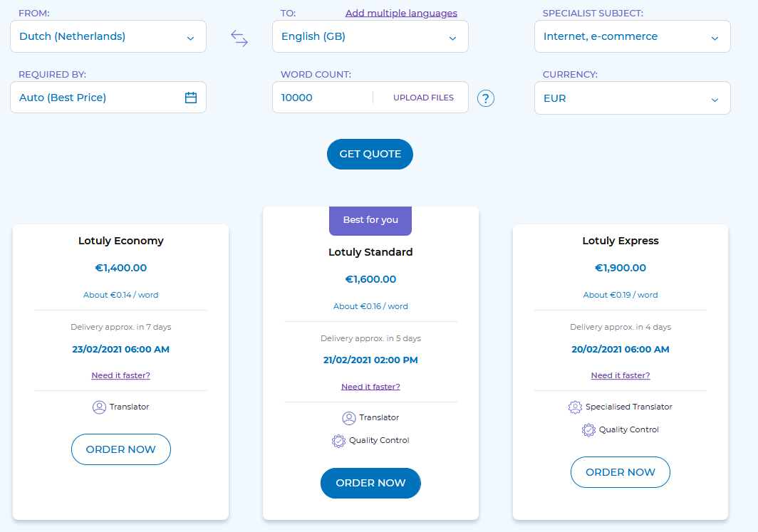Follow Add multiple languages link
Viewport: 758px width, 532px height.
click(x=401, y=13)
